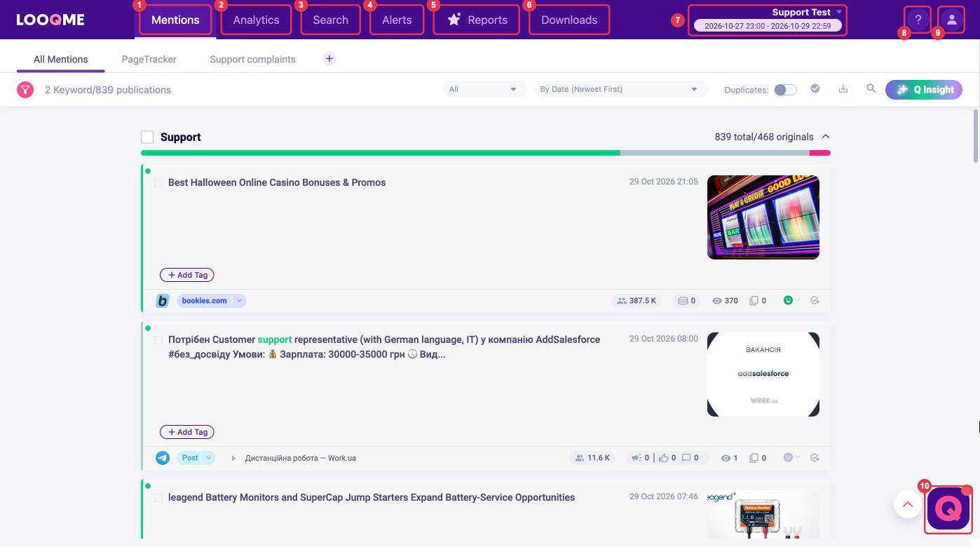Image resolution: width=980 pixels, height=547 pixels.
Task: Mark the Work.ua mention as processed
Action: 815,458
